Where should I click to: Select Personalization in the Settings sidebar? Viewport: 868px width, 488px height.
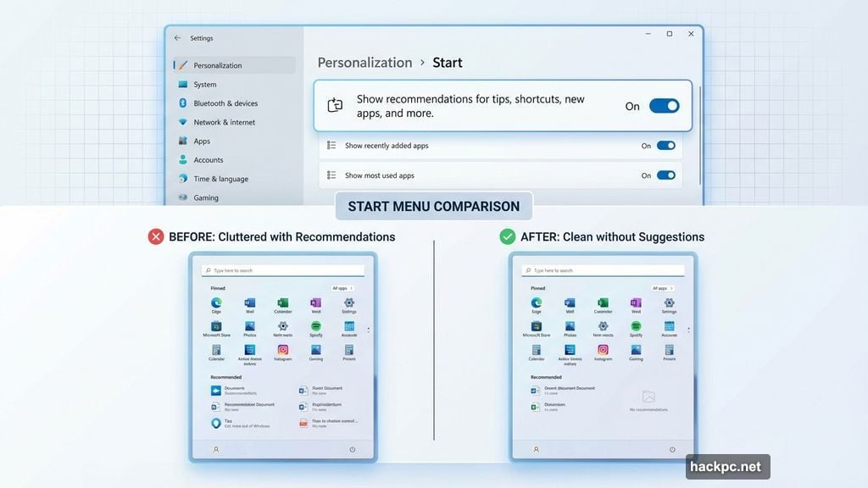pos(219,65)
